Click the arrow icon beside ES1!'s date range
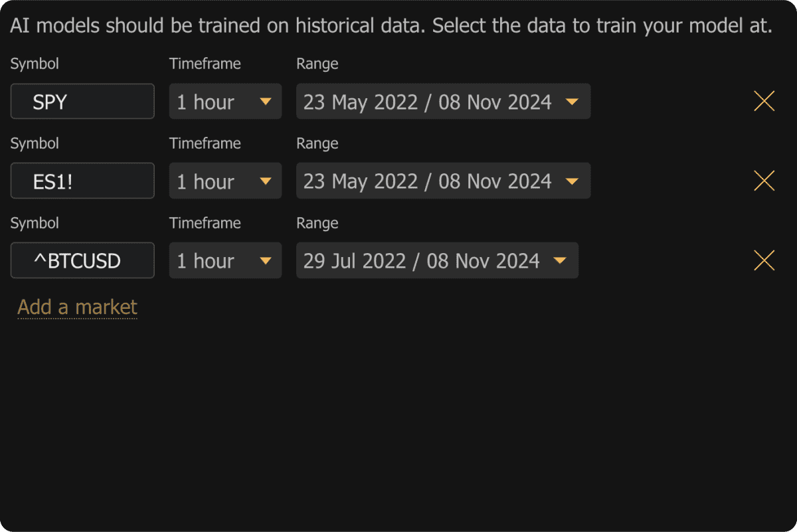 (571, 181)
